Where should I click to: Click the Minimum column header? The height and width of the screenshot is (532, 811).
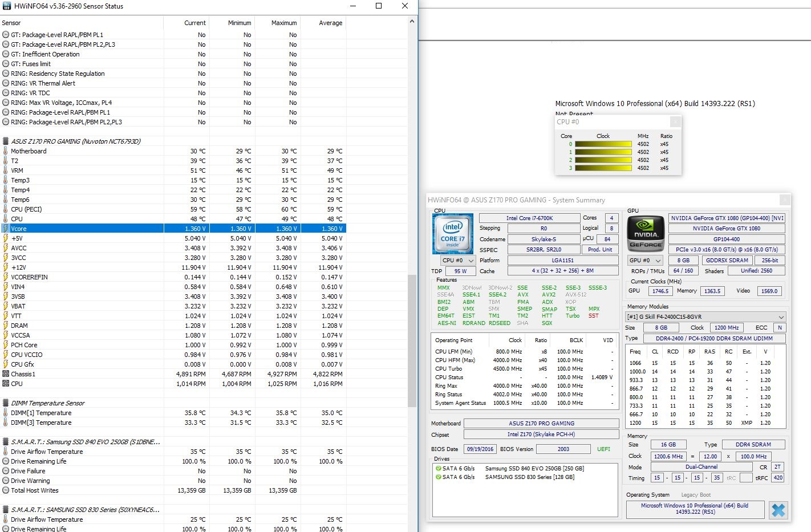[x=232, y=23]
